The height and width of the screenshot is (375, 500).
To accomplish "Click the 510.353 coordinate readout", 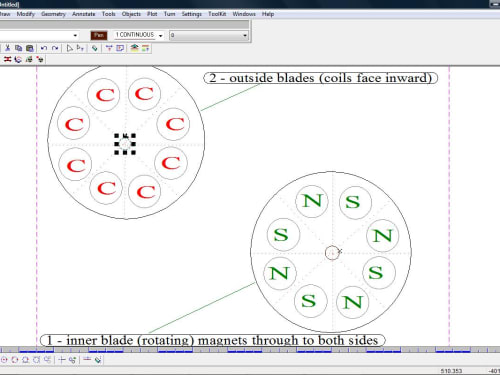I will [x=451, y=371].
